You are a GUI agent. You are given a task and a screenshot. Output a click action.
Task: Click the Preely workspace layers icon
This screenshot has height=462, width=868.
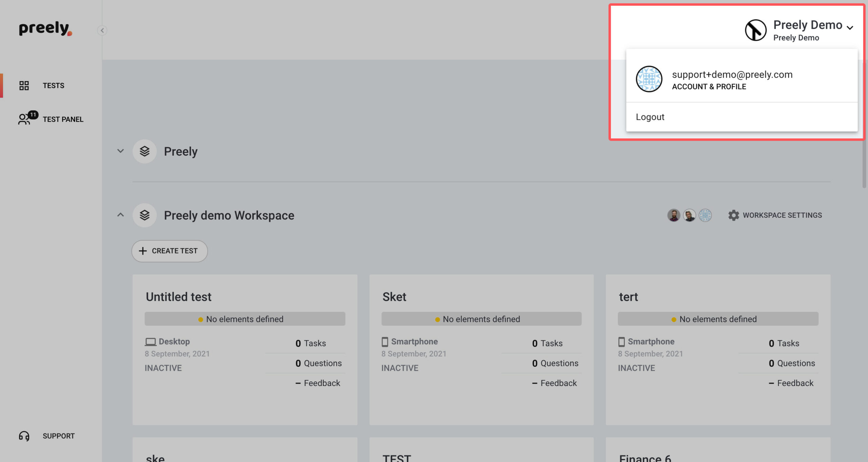pos(144,151)
